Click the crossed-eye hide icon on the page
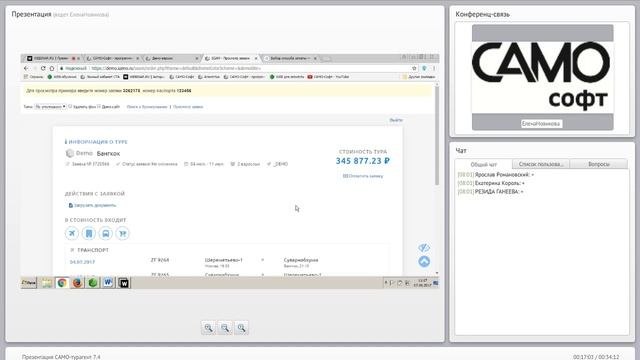The image size is (640, 360). coord(424,248)
